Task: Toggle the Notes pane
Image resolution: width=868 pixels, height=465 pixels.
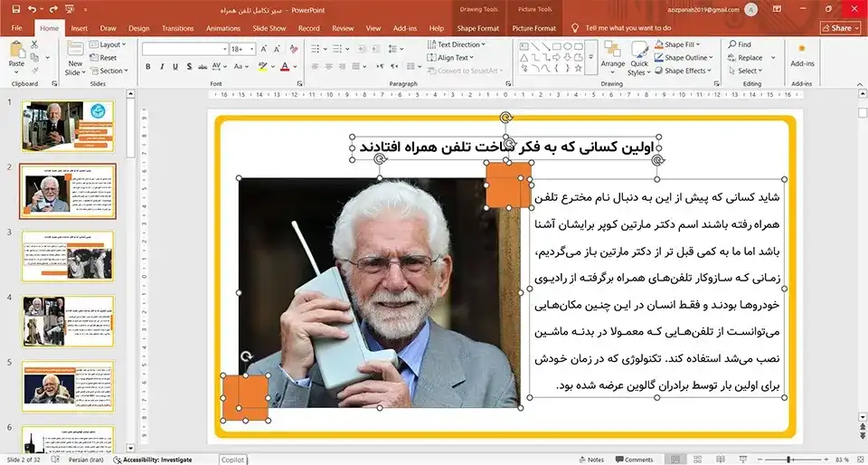Action: point(591,460)
